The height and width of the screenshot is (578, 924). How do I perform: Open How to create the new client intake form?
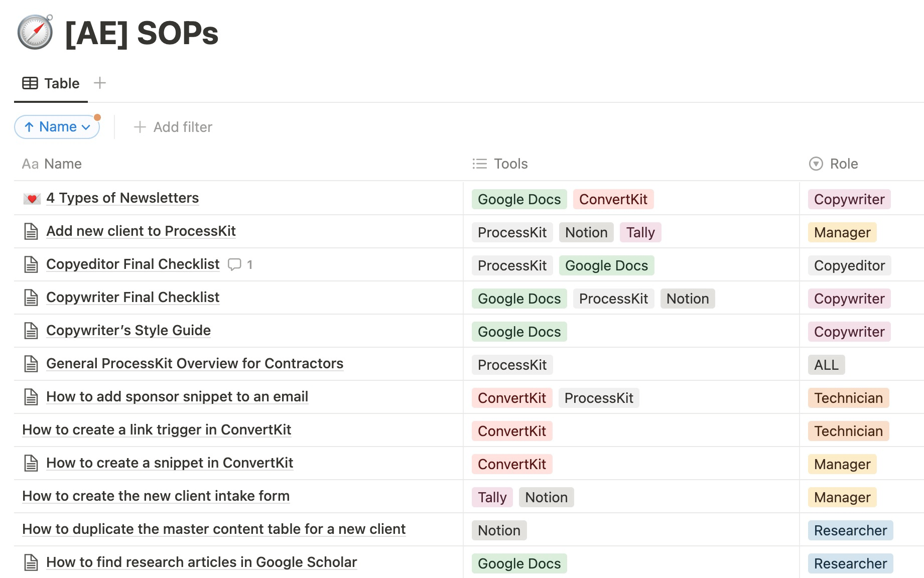coord(156,496)
